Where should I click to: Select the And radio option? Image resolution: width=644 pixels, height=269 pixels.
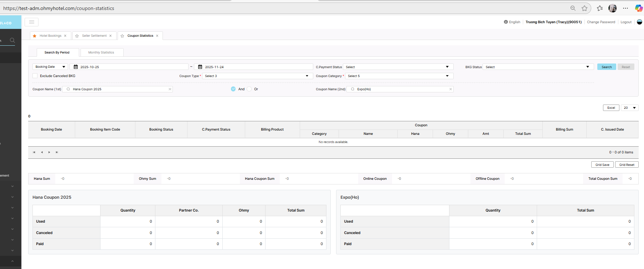point(233,89)
